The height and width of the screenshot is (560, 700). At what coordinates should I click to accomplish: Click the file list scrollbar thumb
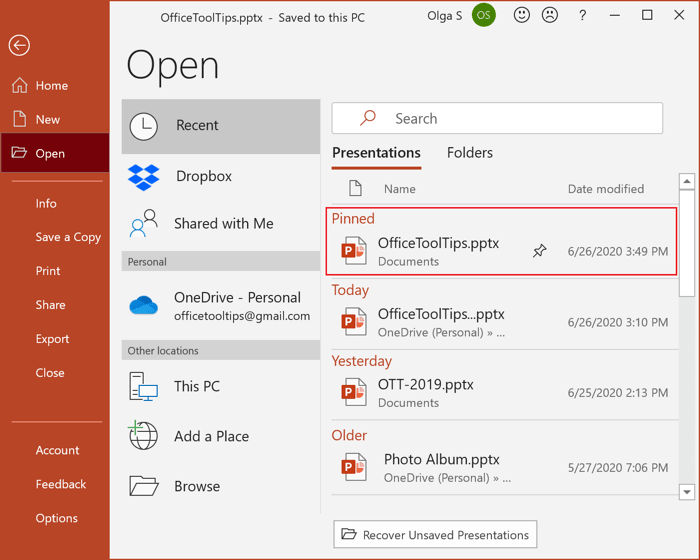point(687,243)
